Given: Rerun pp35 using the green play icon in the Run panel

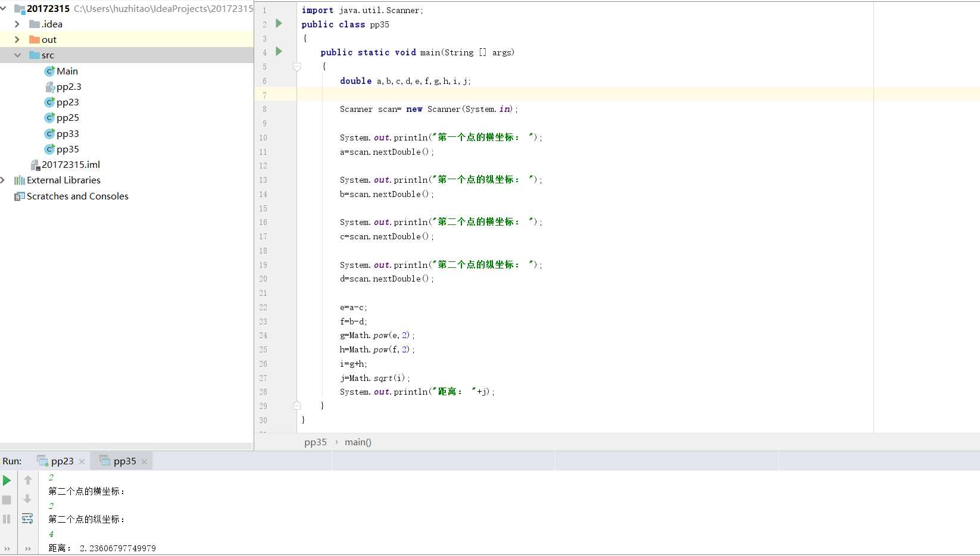Looking at the screenshot, I should pyautogui.click(x=7, y=480).
